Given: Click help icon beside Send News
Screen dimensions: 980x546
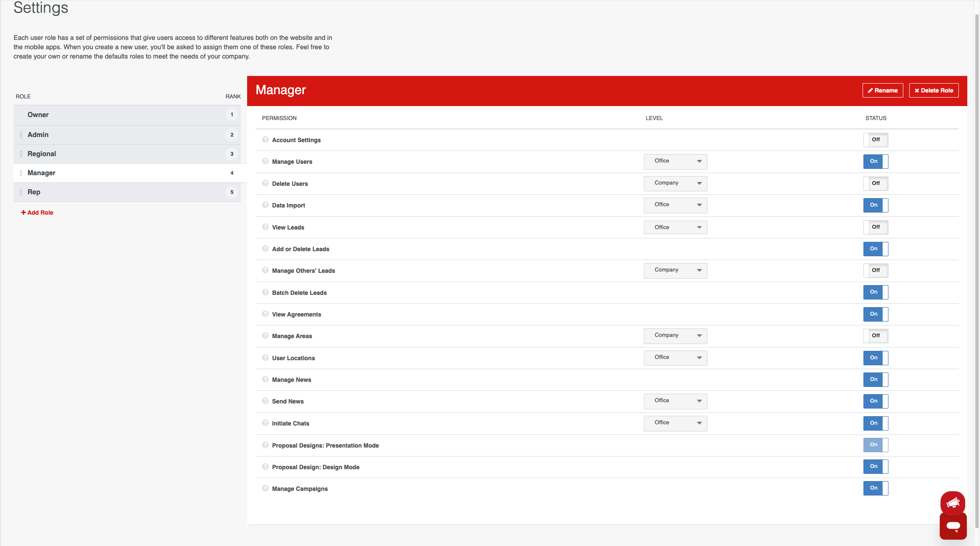Looking at the screenshot, I should 265,401.
